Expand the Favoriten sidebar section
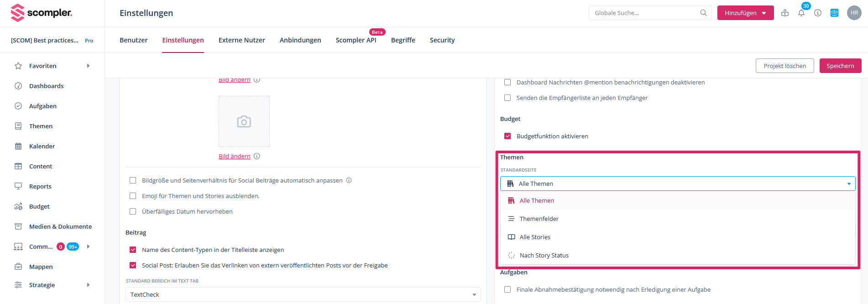Screen dimensions: 868x304 pyautogui.click(x=88, y=66)
